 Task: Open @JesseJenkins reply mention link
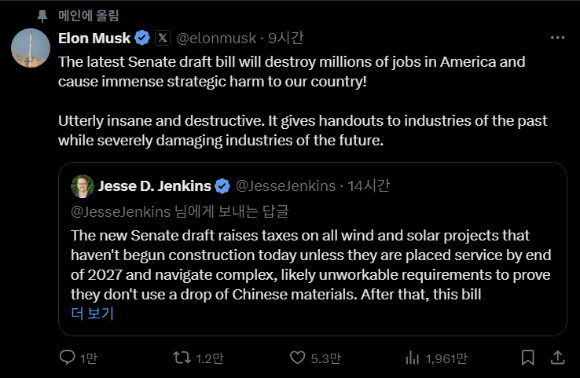(x=121, y=212)
